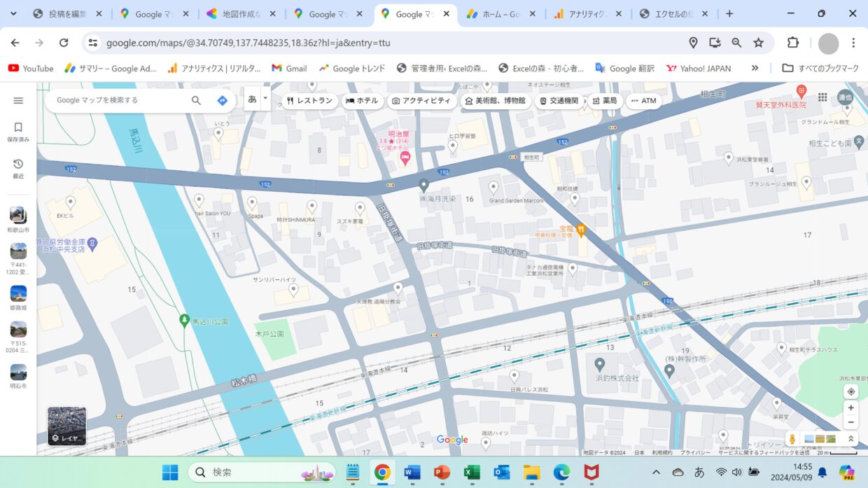
Task: Click the browser address bar URL
Action: [248, 43]
